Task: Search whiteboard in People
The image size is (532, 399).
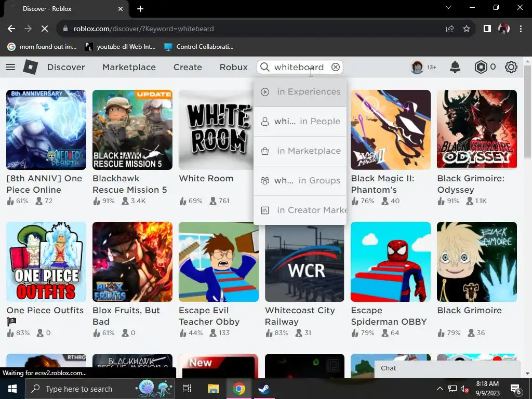Action: click(x=300, y=122)
